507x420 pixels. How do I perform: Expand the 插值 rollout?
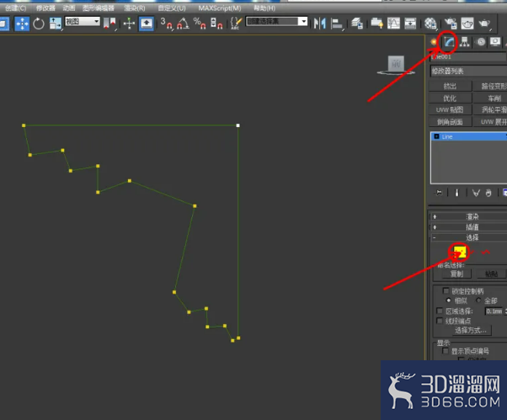(x=468, y=227)
